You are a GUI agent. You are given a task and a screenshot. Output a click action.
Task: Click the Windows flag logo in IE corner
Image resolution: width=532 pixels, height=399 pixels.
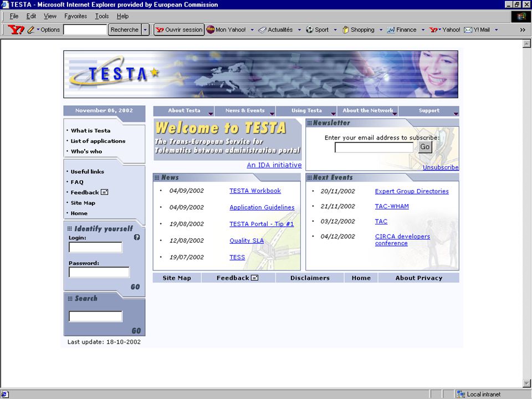point(521,16)
